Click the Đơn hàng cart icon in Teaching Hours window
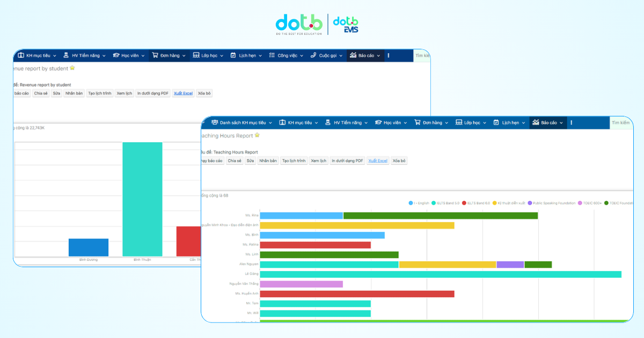 [417, 123]
